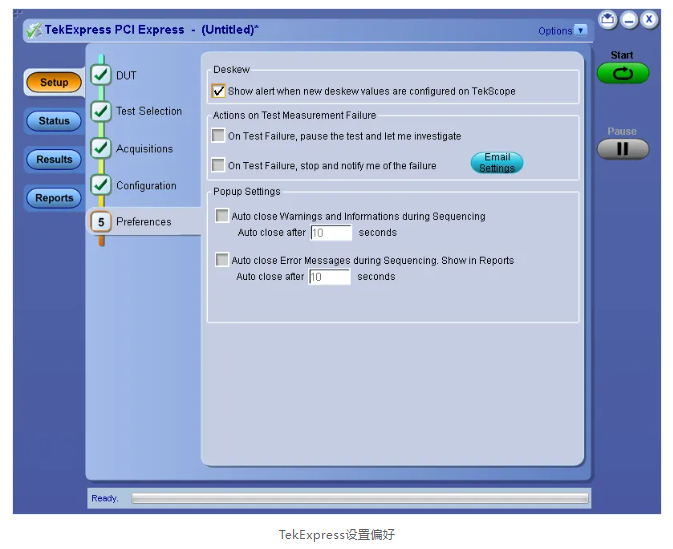Click the Preferences step 5 icon
This screenshot has width=673, height=549.
101,222
